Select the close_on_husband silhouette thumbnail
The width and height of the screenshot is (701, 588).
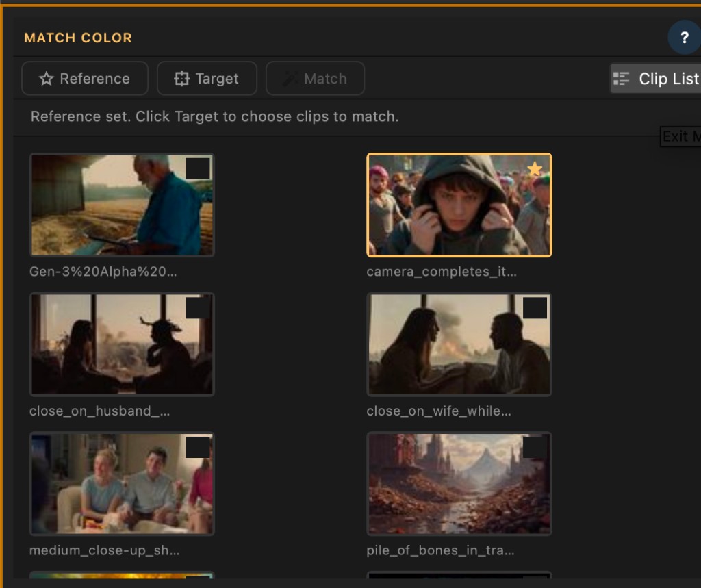click(x=122, y=344)
